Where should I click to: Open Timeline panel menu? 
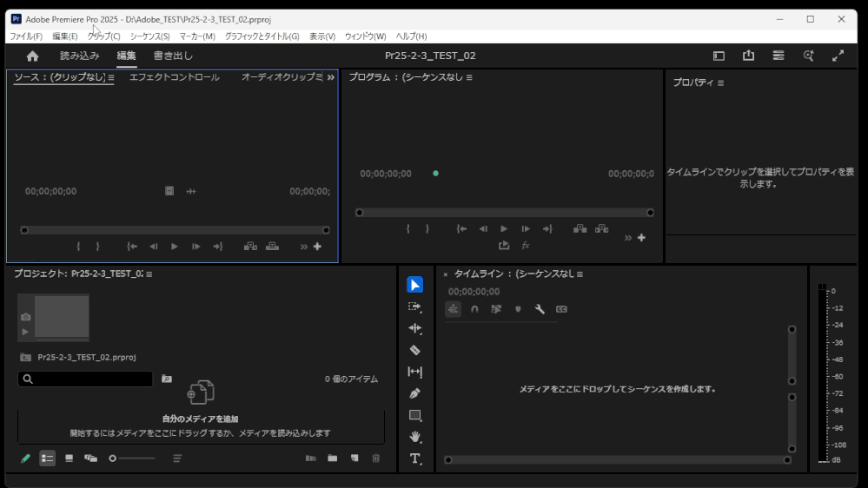coord(580,274)
